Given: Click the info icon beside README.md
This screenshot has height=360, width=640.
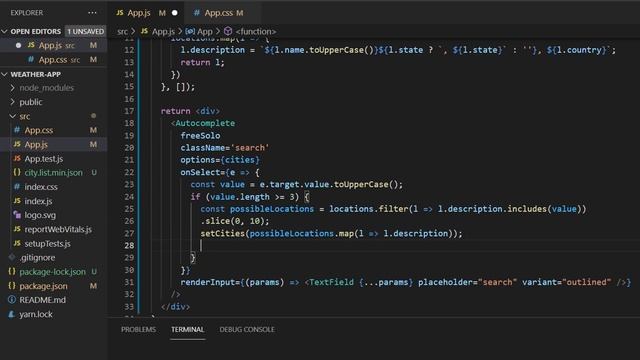Looking at the screenshot, I should point(12,300).
